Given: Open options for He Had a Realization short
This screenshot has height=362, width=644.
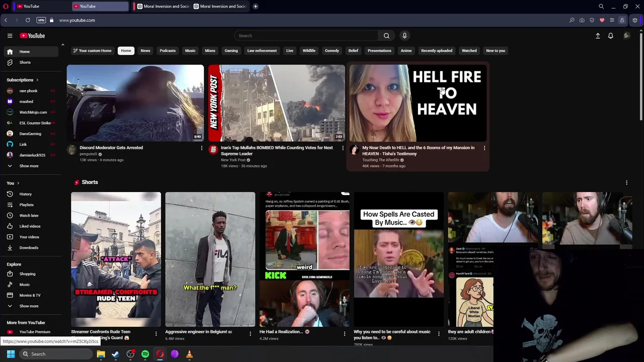Looking at the screenshot, I should [x=345, y=333].
